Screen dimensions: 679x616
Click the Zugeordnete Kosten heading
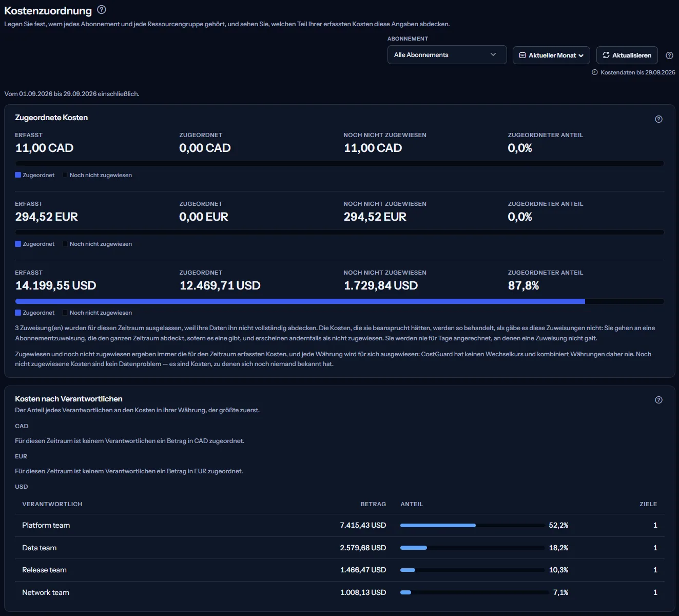pyautogui.click(x=51, y=118)
